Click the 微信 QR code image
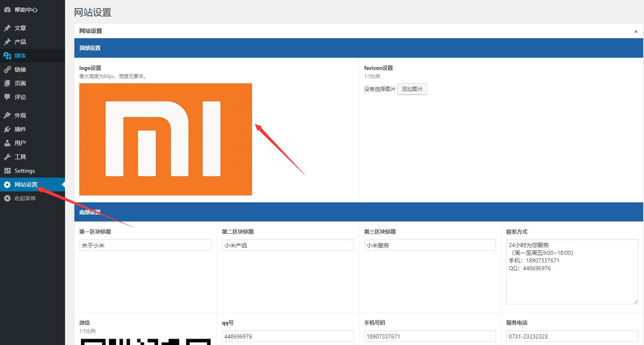 pyautogui.click(x=146, y=341)
